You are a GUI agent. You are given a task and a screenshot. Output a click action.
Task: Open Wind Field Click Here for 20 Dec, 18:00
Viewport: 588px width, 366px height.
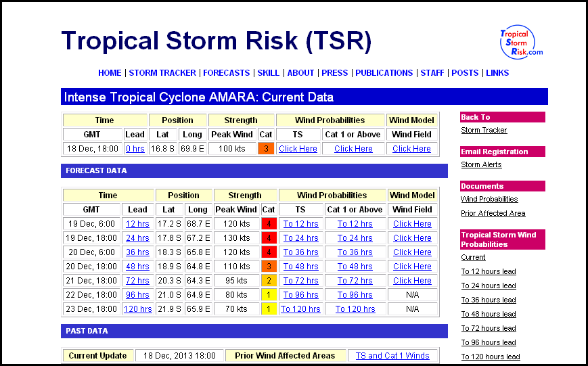coord(412,267)
